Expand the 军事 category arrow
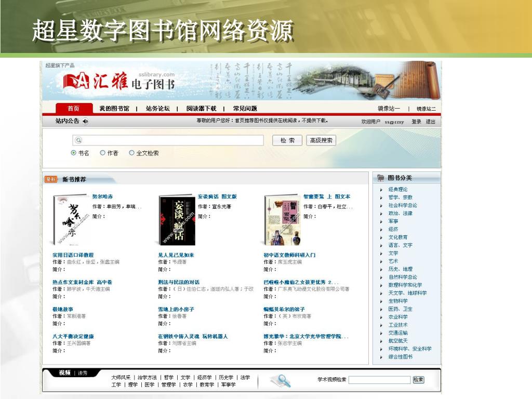This screenshot has height=399, width=532. 381,221
